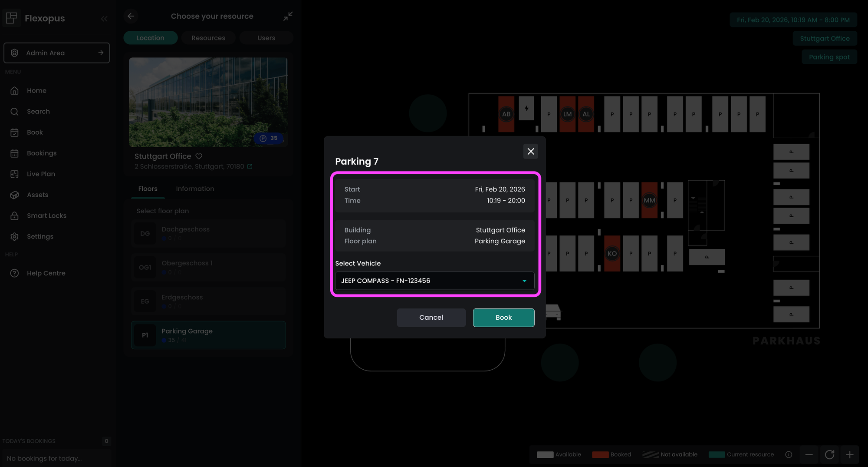Go back from Choose your resource
868x467 pixels.
[131, 16]
